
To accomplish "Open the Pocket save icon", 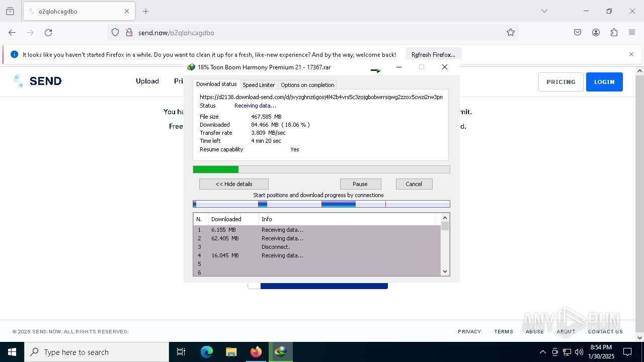I will (578, 33).
